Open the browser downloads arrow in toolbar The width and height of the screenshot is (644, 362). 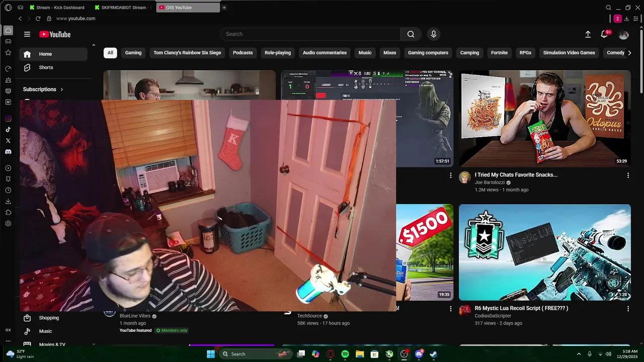626,19
